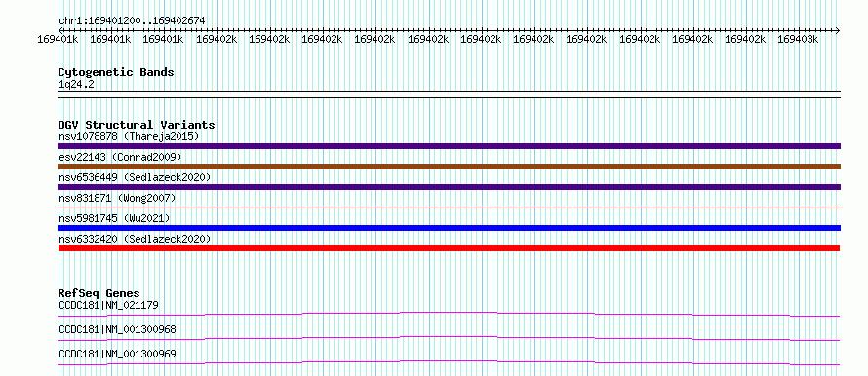Click the chr1:169401200..169402674 region label
868x376 pixels.
(x=132, y=20)
